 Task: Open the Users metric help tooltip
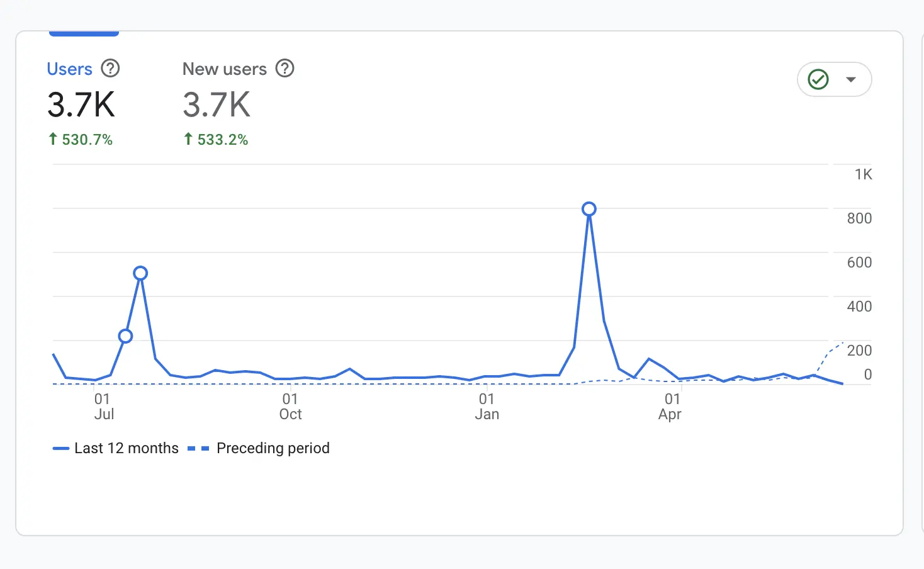110,69
